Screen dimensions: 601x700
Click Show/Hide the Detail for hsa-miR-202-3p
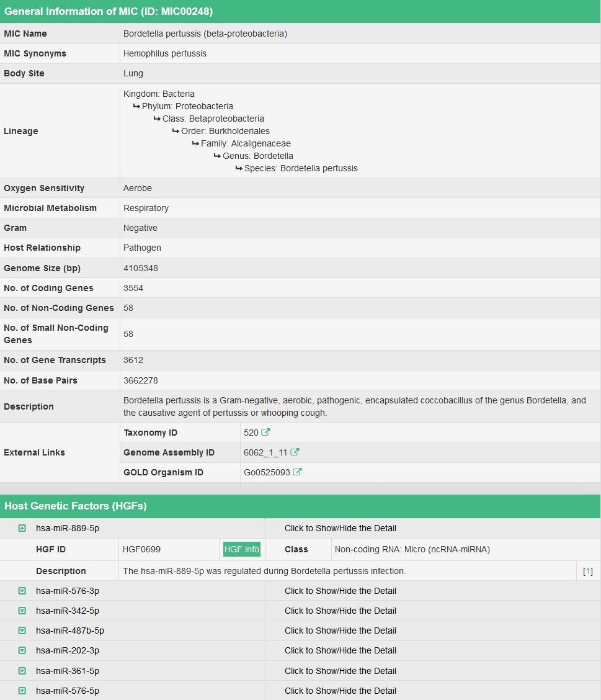[340, 650]
